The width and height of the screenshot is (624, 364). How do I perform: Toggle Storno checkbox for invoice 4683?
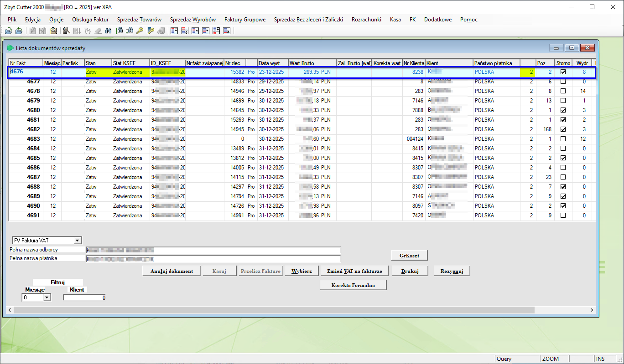click(x=563, y=139)
